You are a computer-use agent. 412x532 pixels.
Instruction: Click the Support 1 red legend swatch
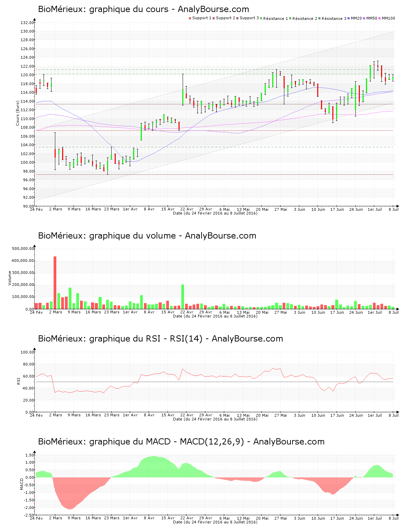click(190, 18)
